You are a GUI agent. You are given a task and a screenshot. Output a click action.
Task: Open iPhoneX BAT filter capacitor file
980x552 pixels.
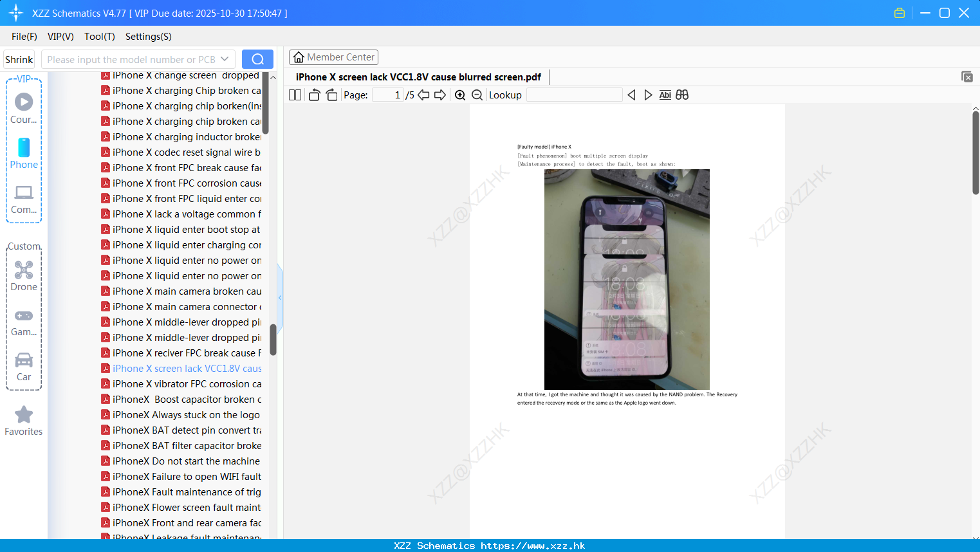point(181,446)
